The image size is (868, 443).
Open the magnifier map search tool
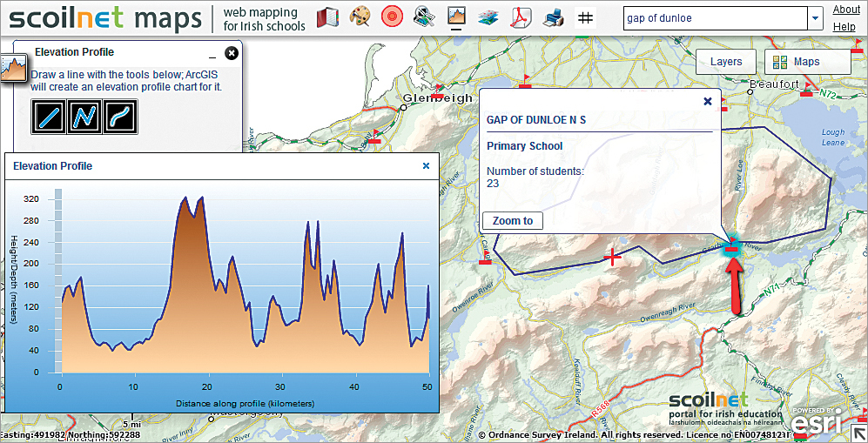click(x=425, y=17)
